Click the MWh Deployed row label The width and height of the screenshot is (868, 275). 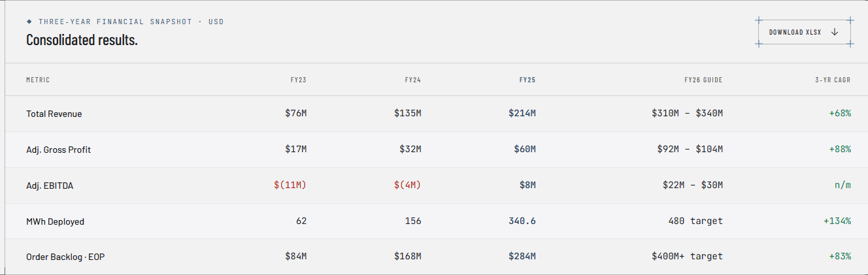click(56, 221)
